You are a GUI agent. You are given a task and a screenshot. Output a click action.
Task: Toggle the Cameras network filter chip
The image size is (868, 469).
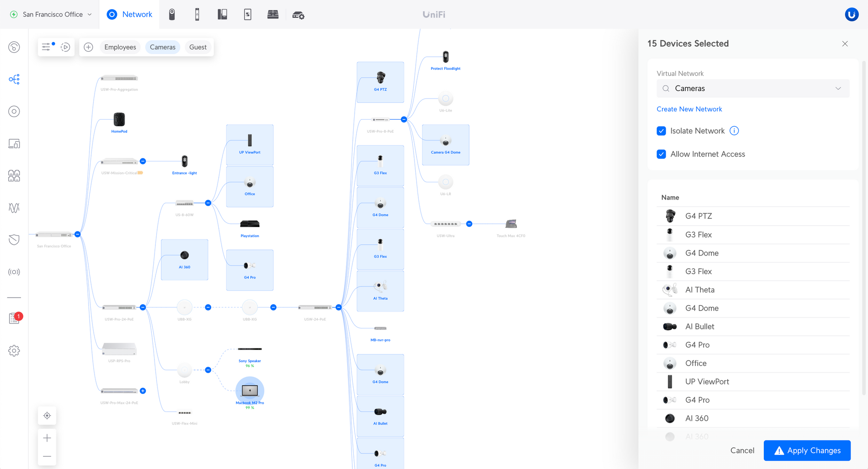coord(163,47)
